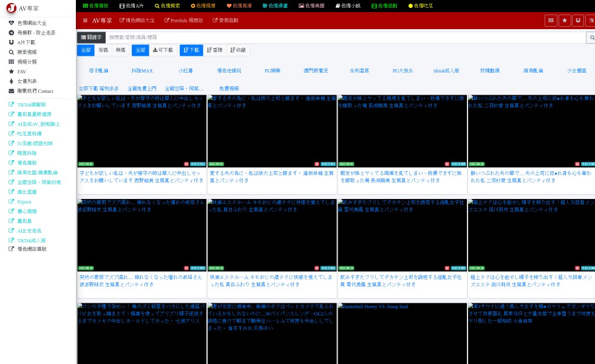Open FAV from the sidebar

pos(21,72)
